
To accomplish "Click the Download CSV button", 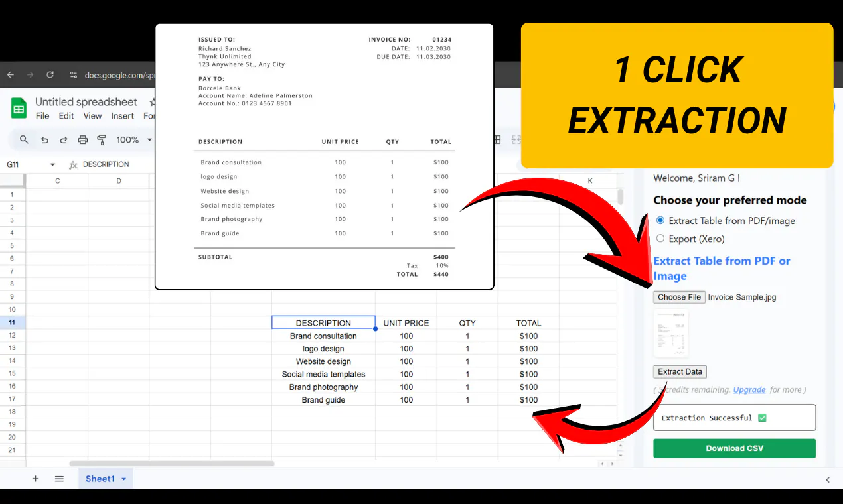I will 734,448.
